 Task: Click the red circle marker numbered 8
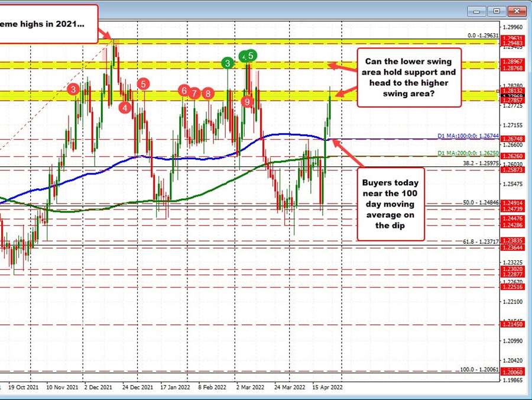click(x=207, y=93)
